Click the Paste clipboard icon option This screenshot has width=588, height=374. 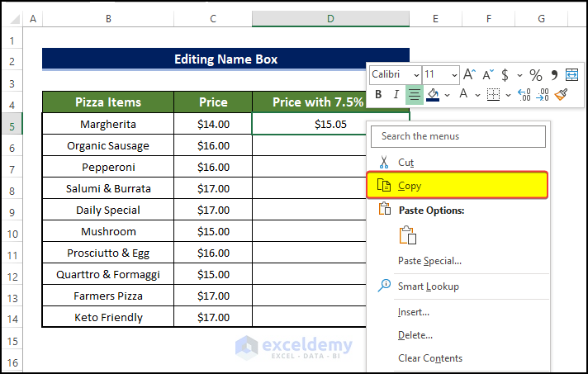[408, 235]
